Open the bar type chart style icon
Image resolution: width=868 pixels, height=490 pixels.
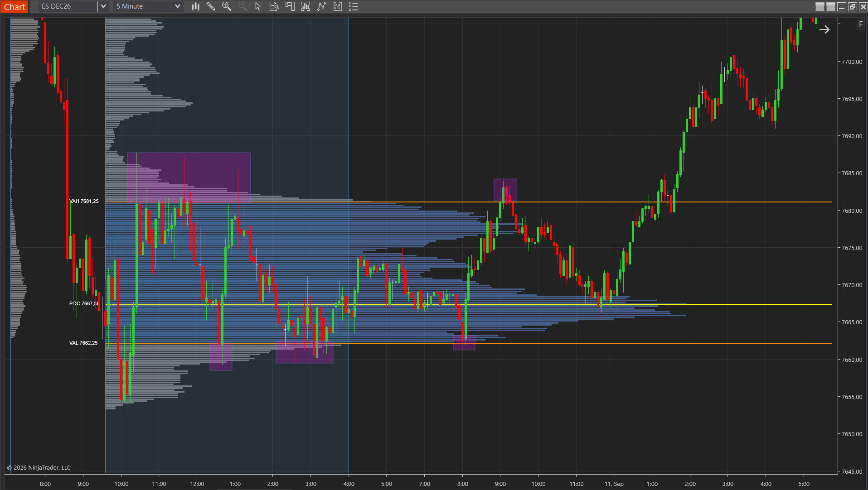pyautogui.click(x=195, y=6)
